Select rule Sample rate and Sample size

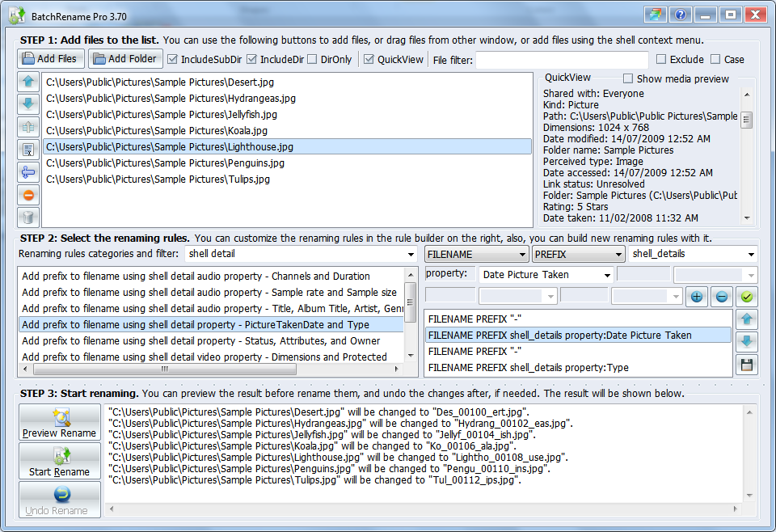coord(211,293)
